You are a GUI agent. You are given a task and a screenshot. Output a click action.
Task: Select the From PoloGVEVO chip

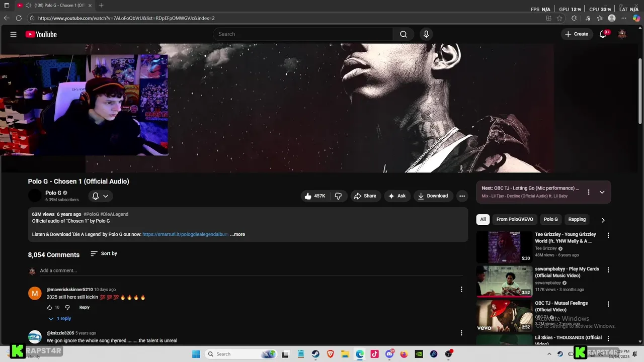(515, 220)
